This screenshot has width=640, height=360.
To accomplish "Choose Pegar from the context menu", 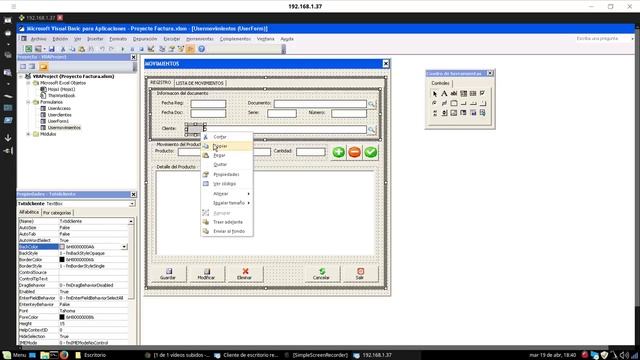I will [x=227, y=156].
